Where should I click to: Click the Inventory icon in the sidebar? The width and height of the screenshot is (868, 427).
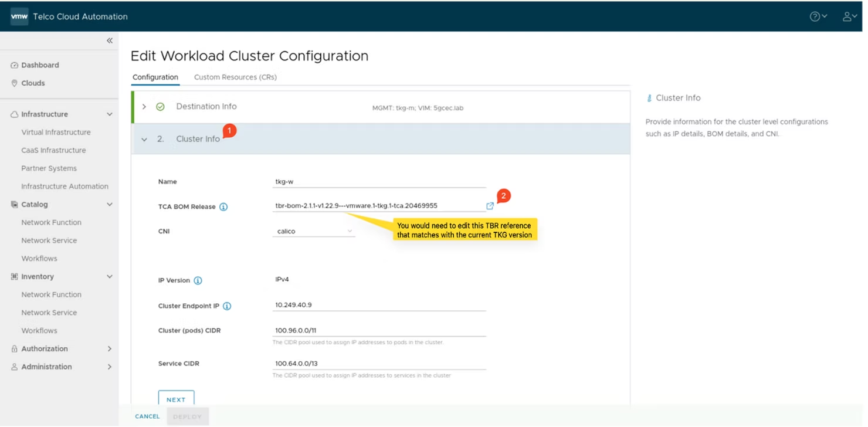[13, 276]
